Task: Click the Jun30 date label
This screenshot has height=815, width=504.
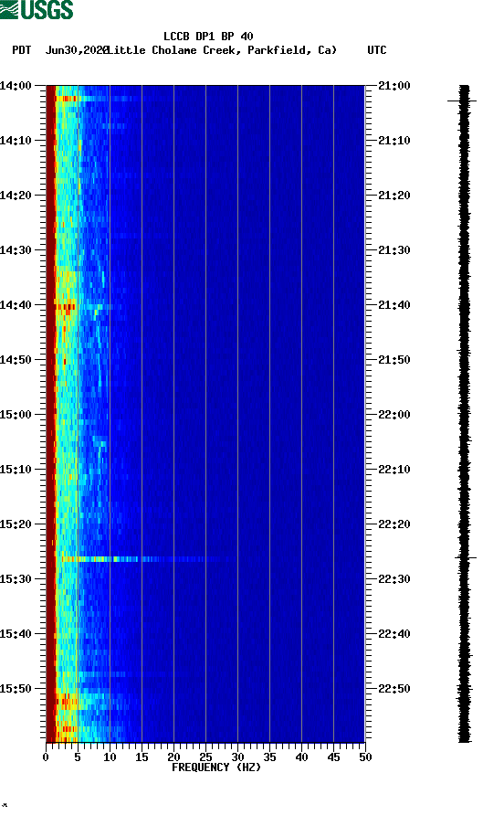Action: coord(76,50)
